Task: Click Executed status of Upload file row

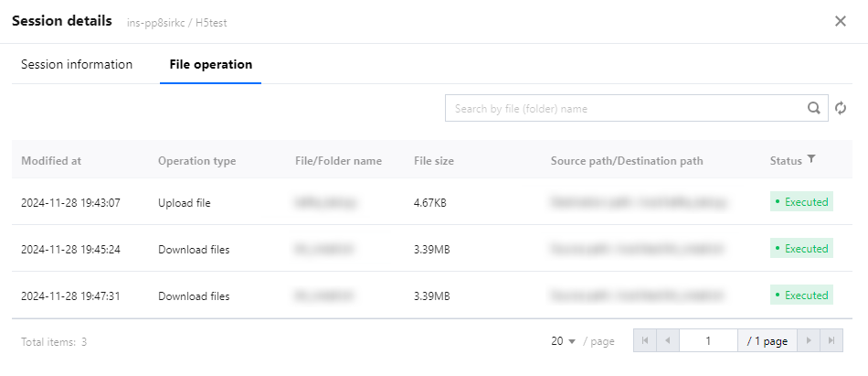Action: point(801,202)
